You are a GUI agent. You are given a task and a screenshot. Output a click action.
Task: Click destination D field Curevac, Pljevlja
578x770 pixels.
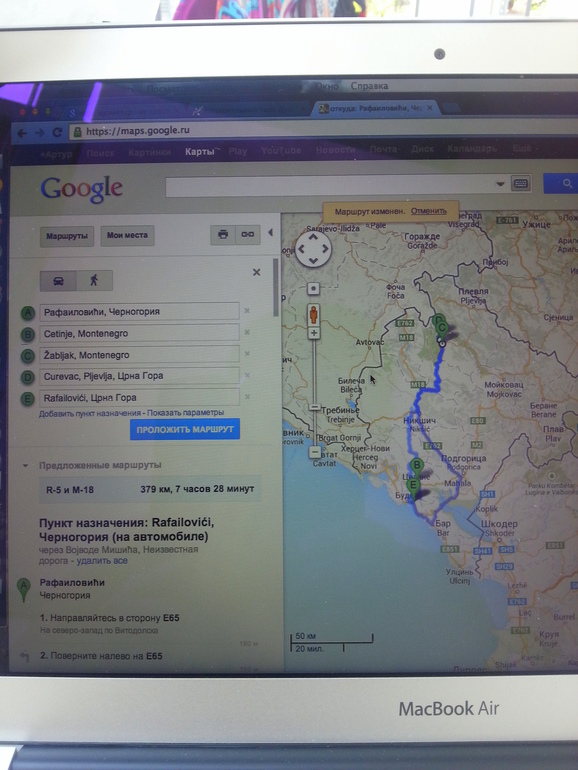click(x=139, y=376)
